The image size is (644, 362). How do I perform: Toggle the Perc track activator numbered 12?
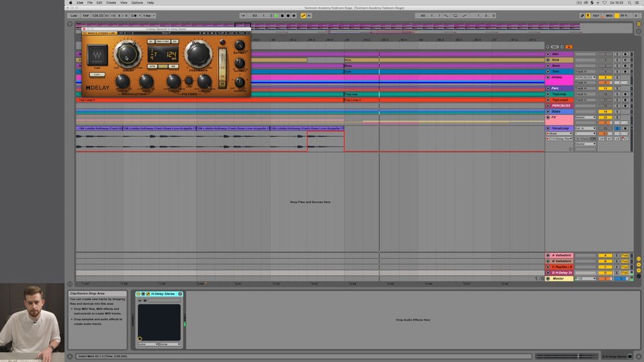tap(605, 88)
